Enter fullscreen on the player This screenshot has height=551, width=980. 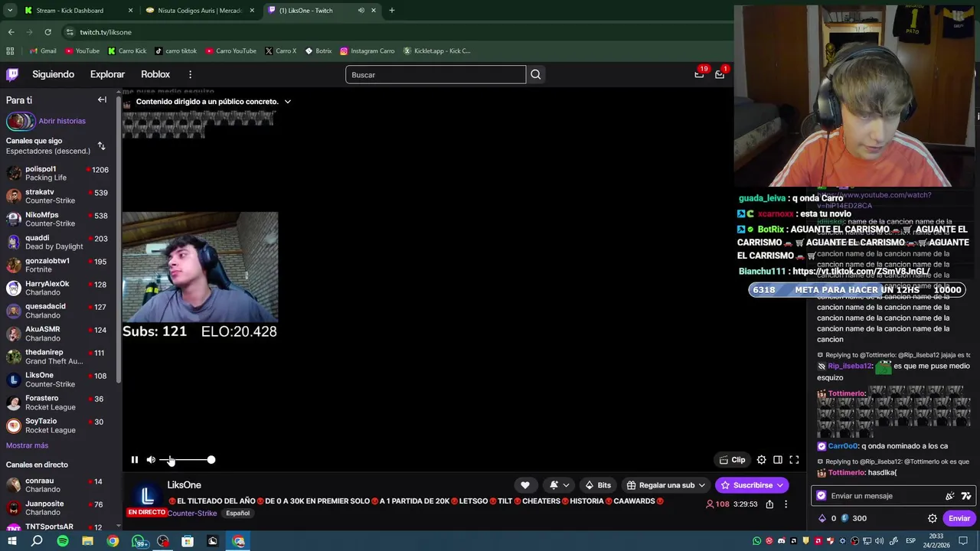point(794,460)
